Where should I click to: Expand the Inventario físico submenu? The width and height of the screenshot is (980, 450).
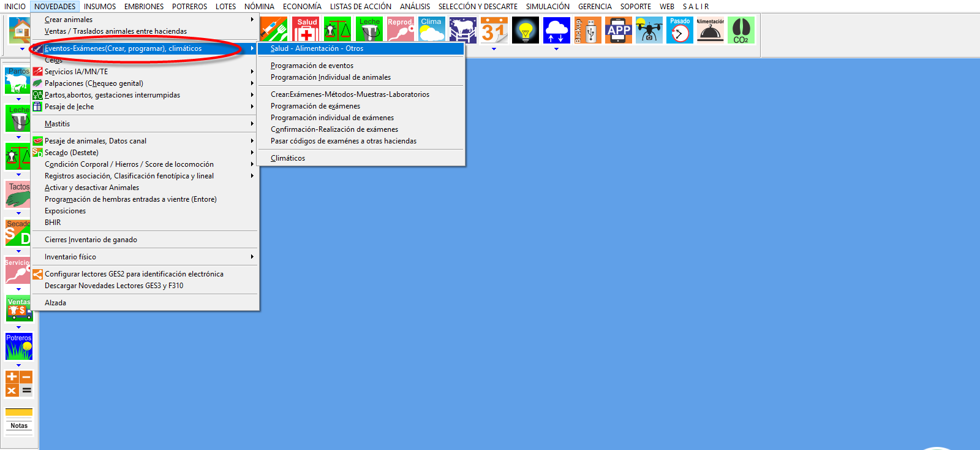click(x=70, y=257)
